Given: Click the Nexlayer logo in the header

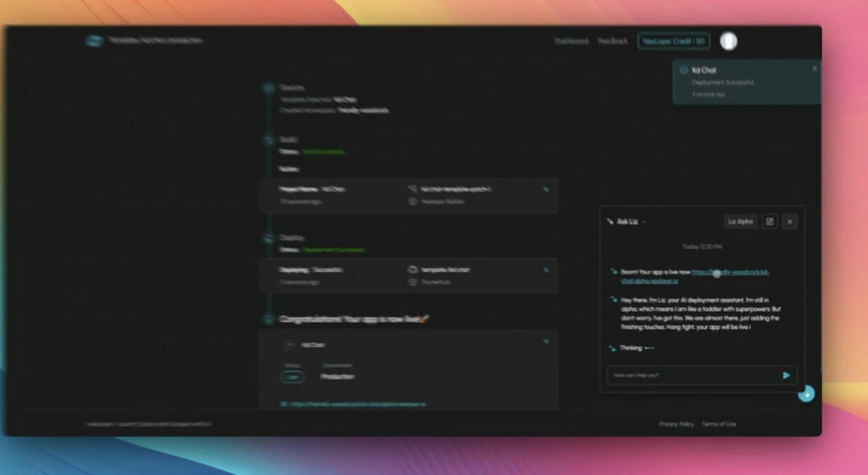Looking at the screenshot, I should 94,41.
